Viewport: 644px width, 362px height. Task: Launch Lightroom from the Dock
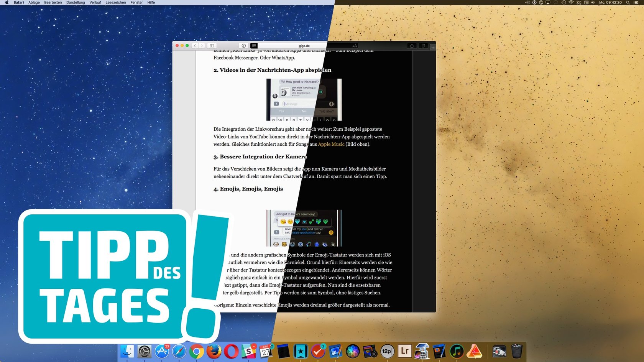(x=404, y=351)
